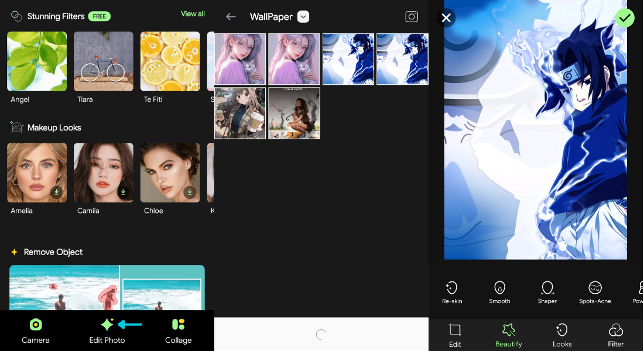Click the Camila look label

coord(88,211)
